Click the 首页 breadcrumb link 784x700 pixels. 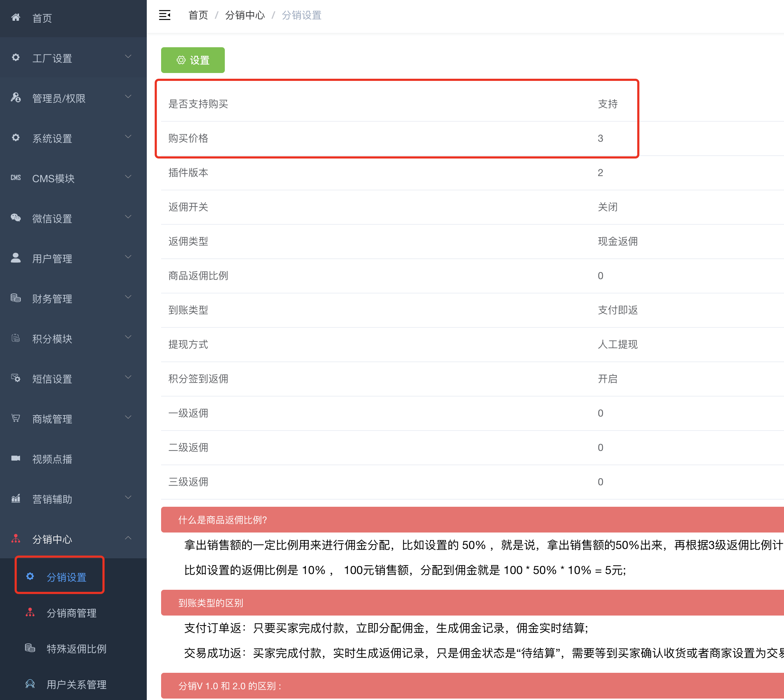198,15
